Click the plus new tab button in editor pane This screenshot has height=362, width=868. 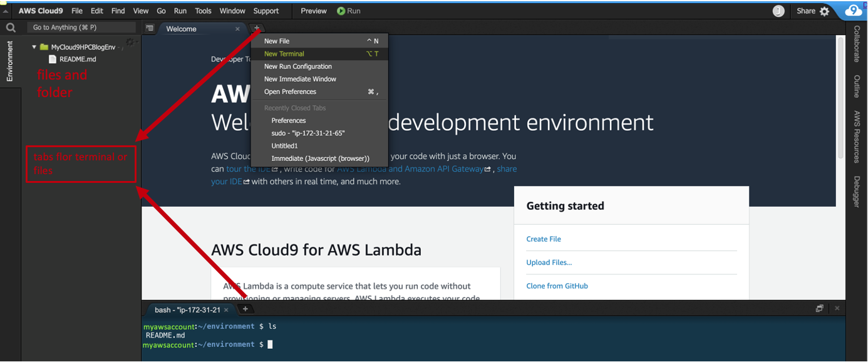[x=257, y=28]
